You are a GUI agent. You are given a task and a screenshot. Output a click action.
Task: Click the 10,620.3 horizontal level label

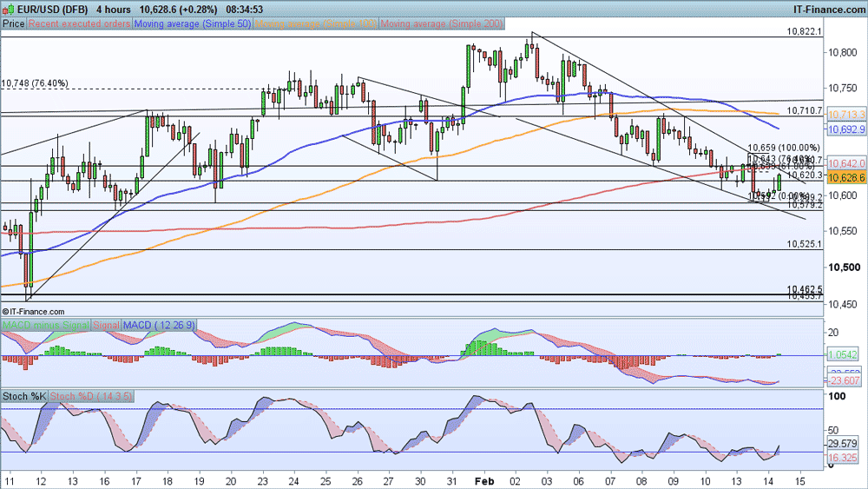point(806,175)
